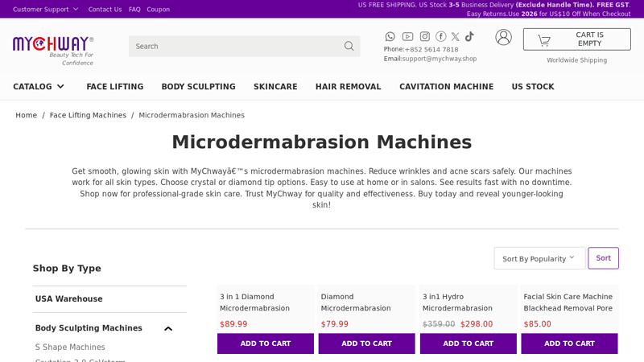Screen dimensions: 644x362
Task: Open the empty cart button
Action: tap(576, 39)
